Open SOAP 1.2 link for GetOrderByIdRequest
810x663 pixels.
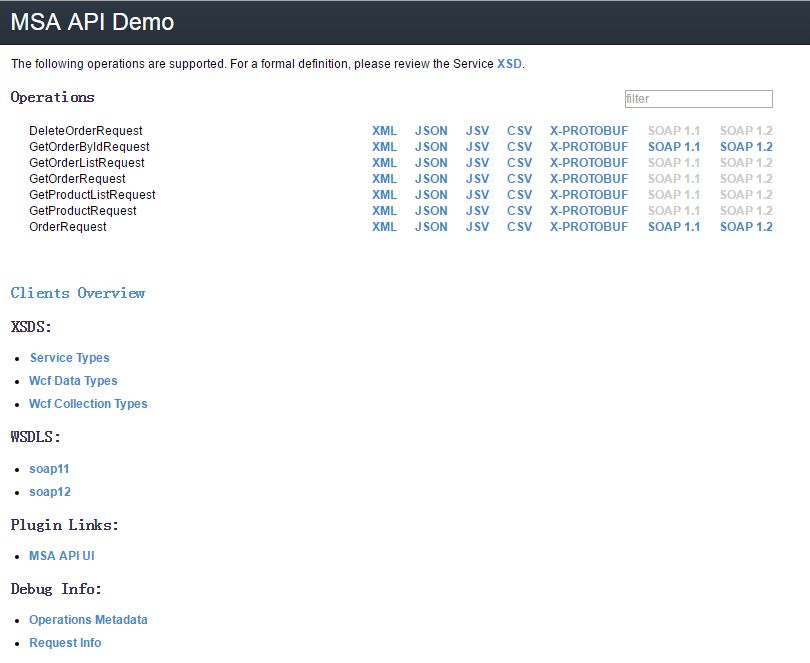[x=746, y=147]
